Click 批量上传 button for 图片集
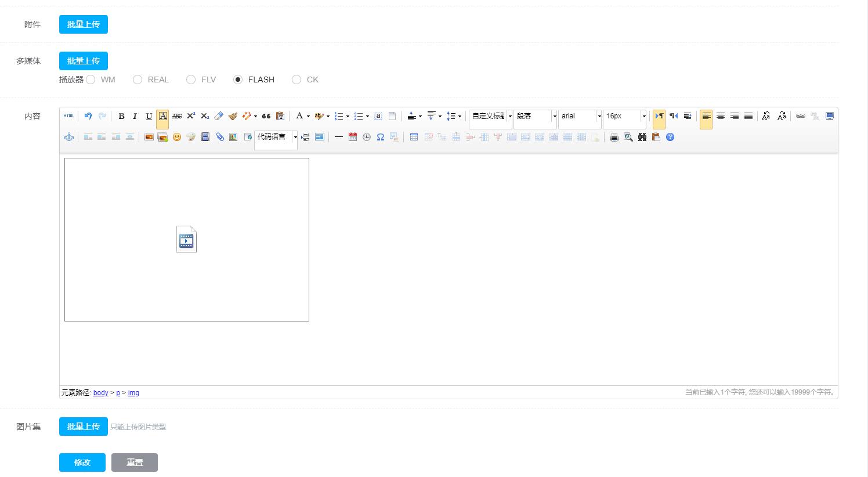The width and height of the screenshot is (868, 477). tap(84, 427)
